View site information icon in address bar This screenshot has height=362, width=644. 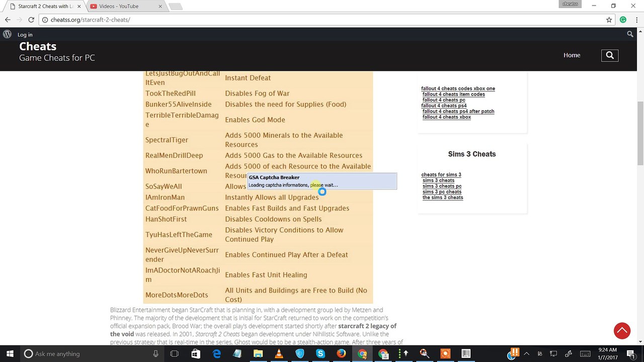click(45, 20)
